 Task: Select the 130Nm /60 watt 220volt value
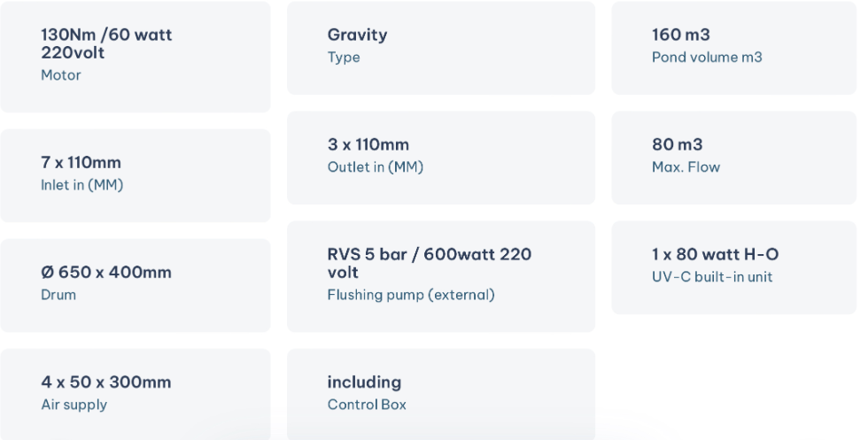tap(106, 43)
